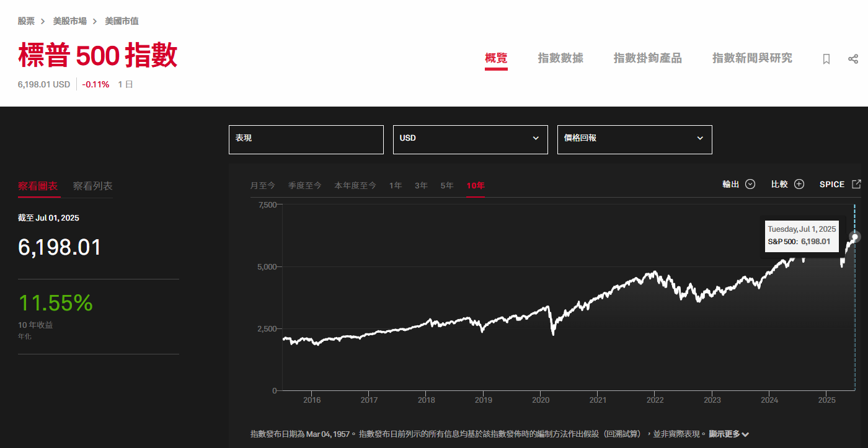Click the 輸出 download arrow icon
The image size is (868, 448).
(750, 184)
